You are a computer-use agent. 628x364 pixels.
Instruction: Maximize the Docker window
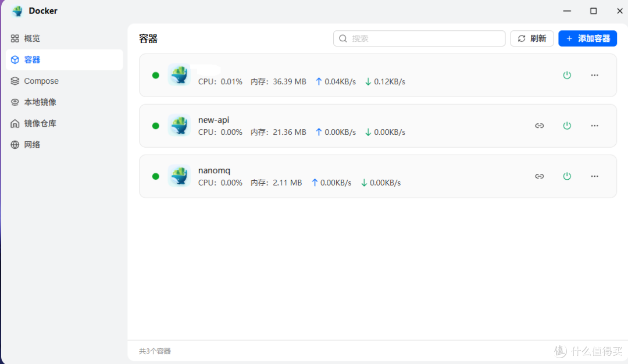pyautogui.click(x=594, y=11)
